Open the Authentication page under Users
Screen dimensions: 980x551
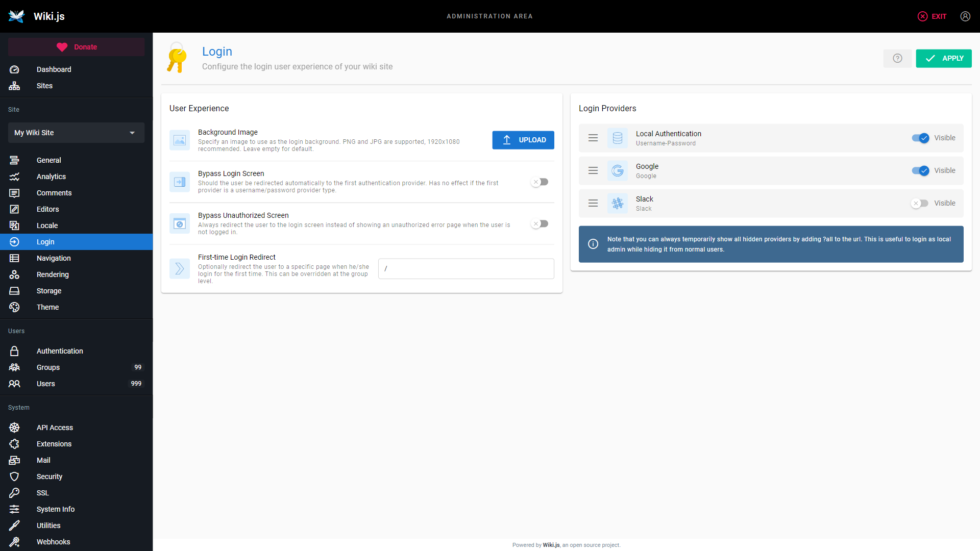60,351
